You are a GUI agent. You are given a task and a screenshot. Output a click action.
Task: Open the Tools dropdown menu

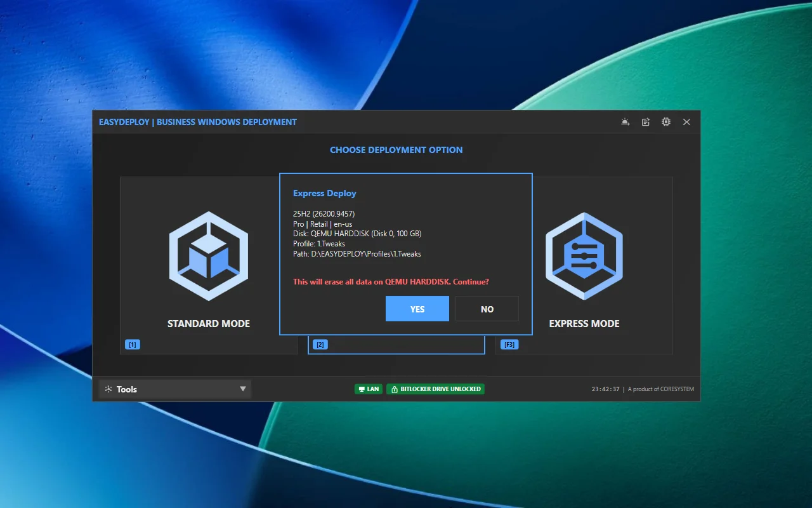(175, 389)
